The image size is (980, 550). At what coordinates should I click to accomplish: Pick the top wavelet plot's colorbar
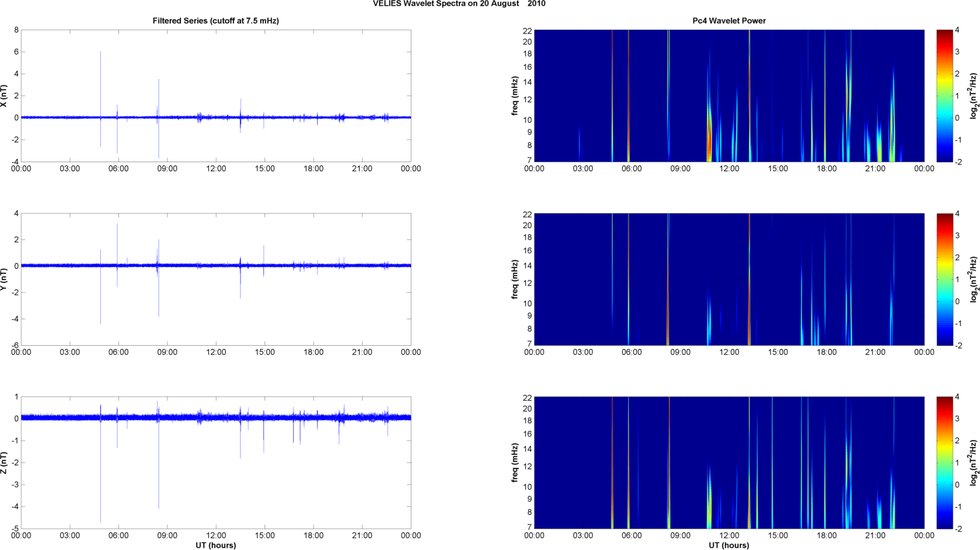click(944, 96)
